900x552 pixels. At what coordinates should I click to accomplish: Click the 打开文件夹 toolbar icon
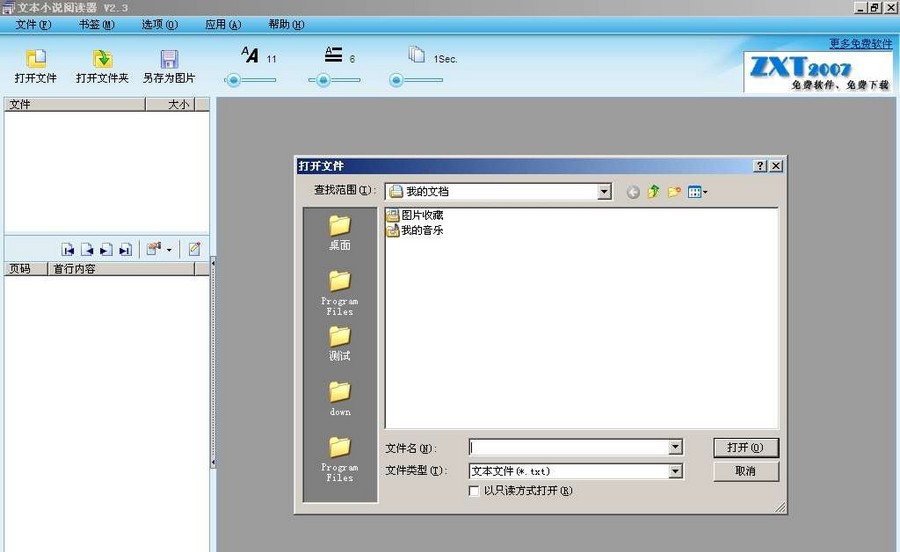[102, 59]
